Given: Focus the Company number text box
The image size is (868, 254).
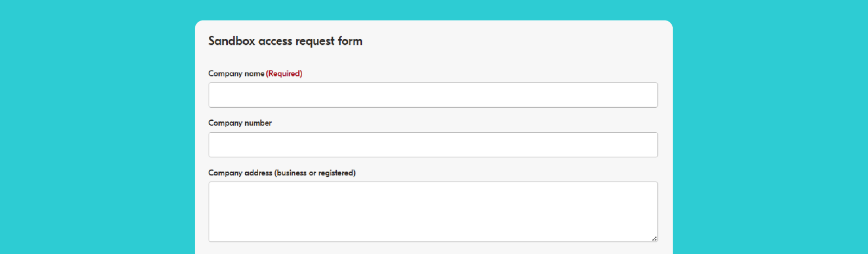Looking at the screenshot, I should coord(433,145).
